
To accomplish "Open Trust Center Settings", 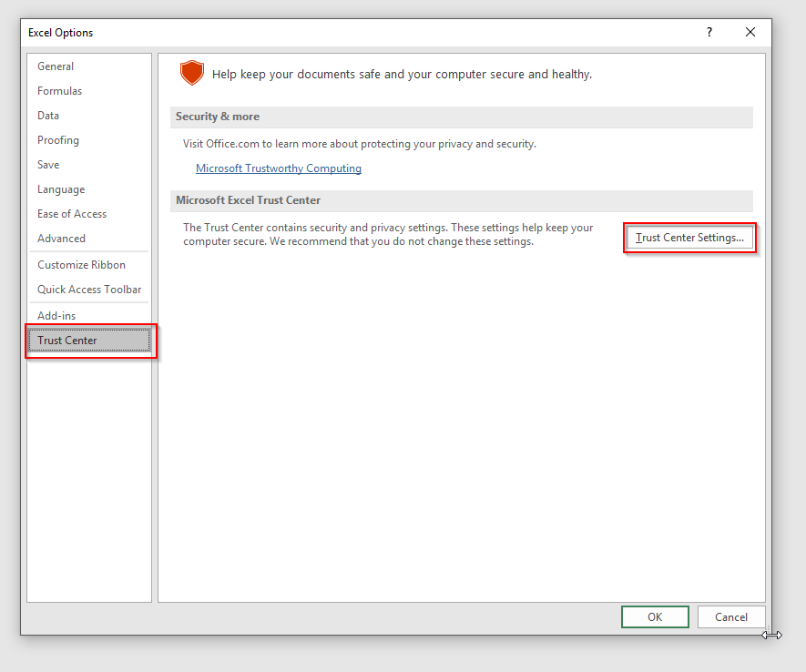I will point(689,238).
